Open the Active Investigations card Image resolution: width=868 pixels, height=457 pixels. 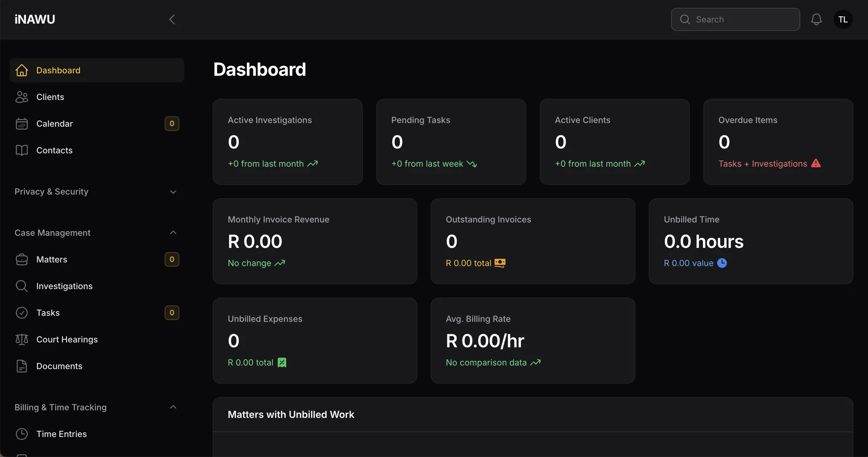[x=288, y=142]
